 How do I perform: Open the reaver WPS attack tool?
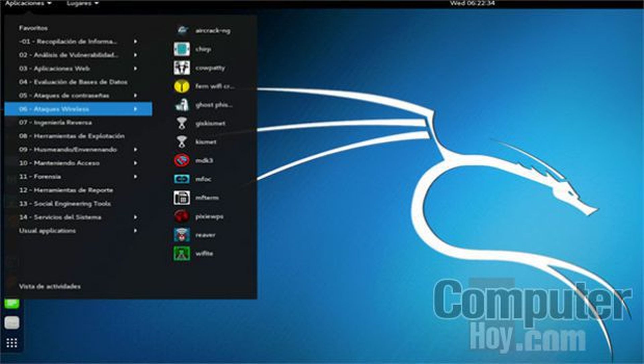coord(206,235)
